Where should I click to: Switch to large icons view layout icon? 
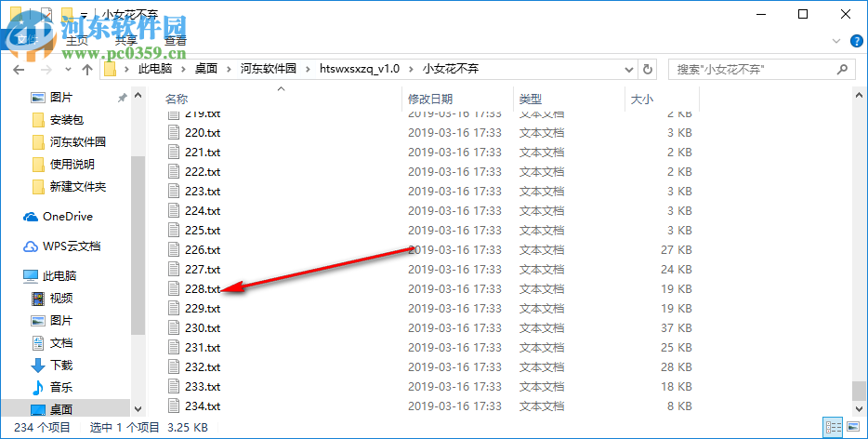853,427
